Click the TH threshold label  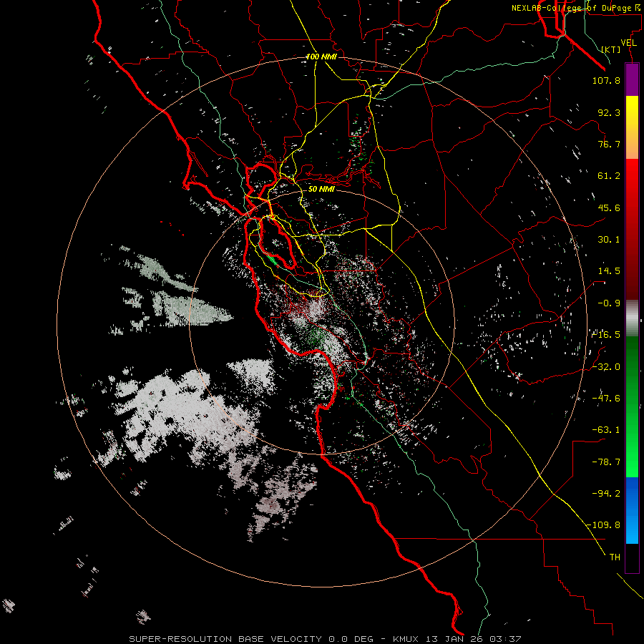tap(615, 557)
